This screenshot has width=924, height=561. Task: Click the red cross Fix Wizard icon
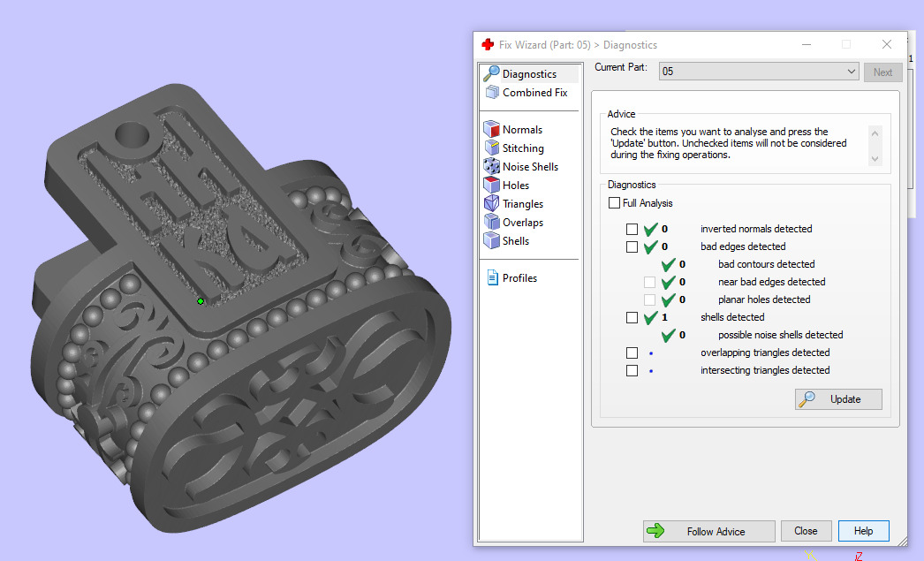[488, 45]
